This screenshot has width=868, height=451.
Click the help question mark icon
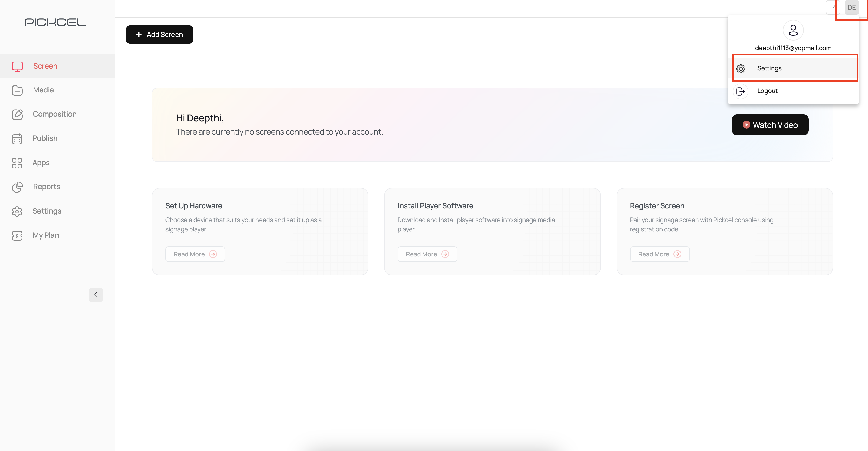click(x=833, y=8)
